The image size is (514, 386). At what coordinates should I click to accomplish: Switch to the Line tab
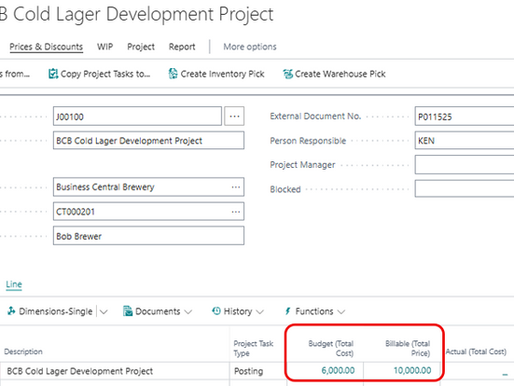click(14, 284)
